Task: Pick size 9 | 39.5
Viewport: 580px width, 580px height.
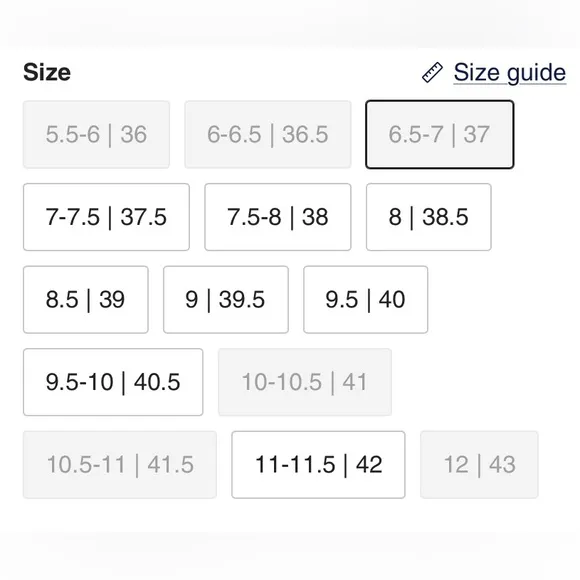Action: pos(226,299)
